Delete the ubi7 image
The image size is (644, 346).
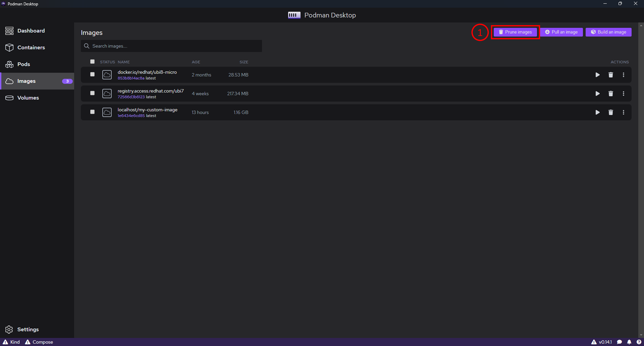pyautogui.click(x=611, y=94)
